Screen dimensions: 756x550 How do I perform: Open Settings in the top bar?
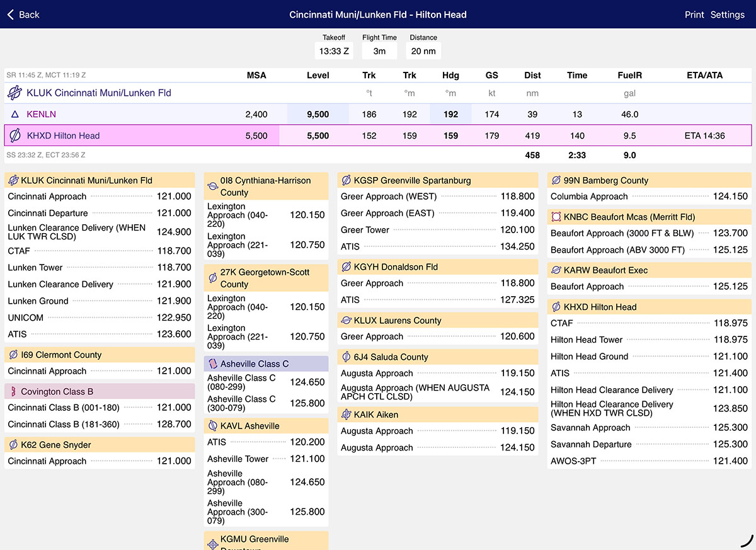coord(727,14)
